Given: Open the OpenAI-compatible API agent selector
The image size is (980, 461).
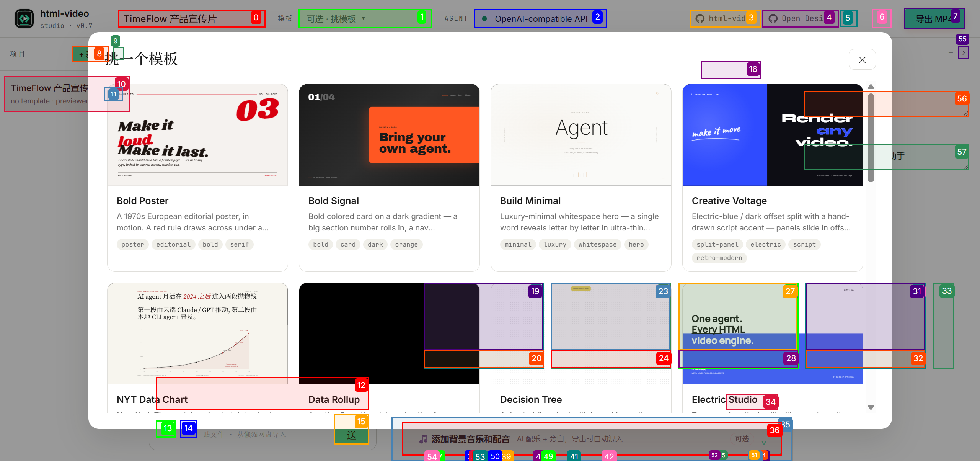Looking at the screenshot, I should click(540, 18).
